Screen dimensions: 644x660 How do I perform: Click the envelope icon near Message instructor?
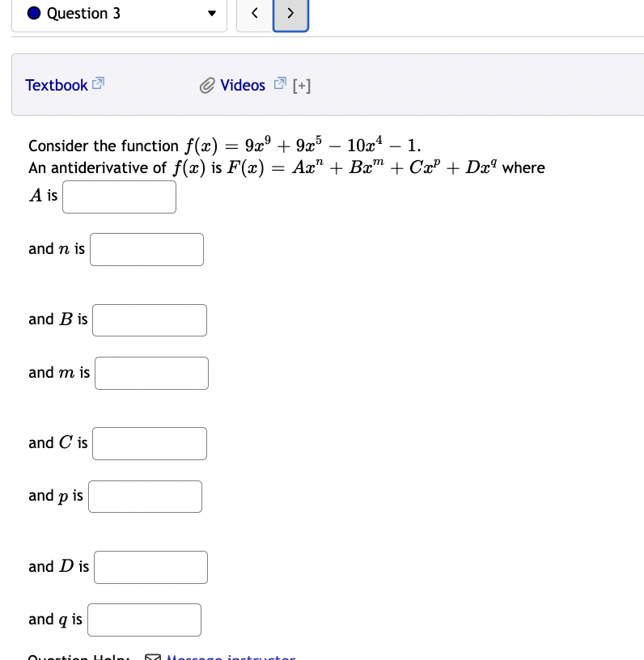pyautogui.click(x=153, y=657)
